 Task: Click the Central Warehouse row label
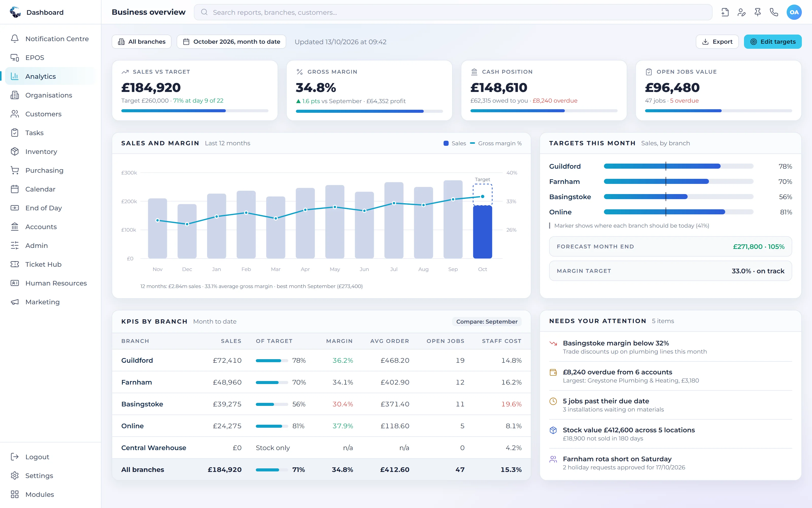154,448
